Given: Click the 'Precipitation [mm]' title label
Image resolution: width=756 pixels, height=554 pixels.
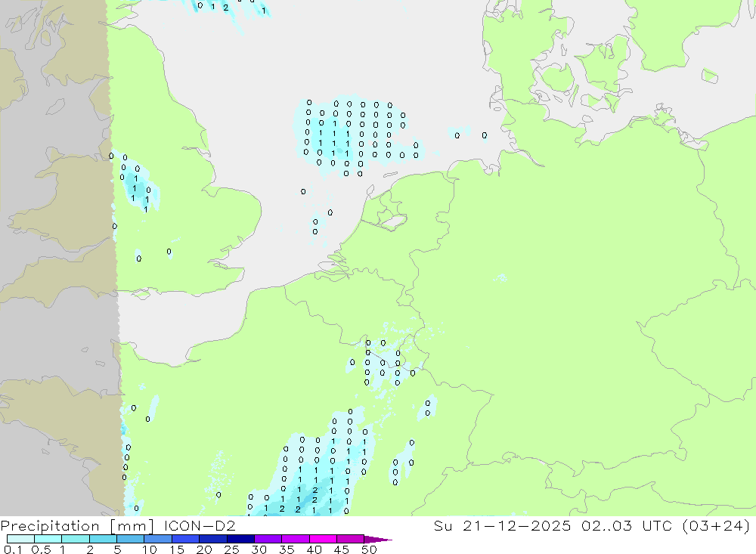Looking at the screenshot, I should pos(77,525).
